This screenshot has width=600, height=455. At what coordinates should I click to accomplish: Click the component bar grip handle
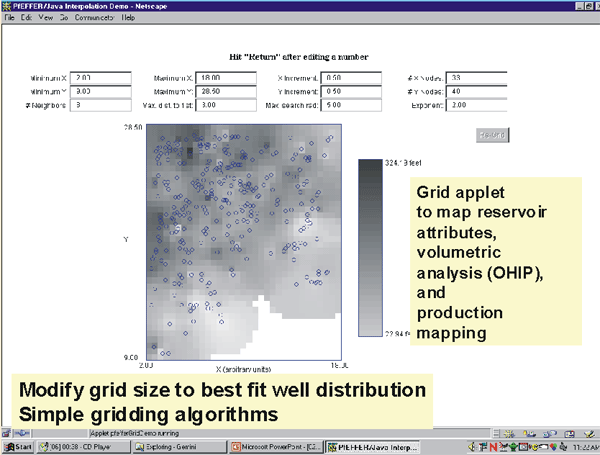click(496, 434)
